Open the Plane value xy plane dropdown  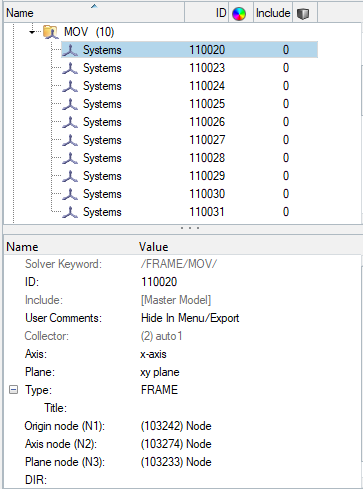[249, 372]
